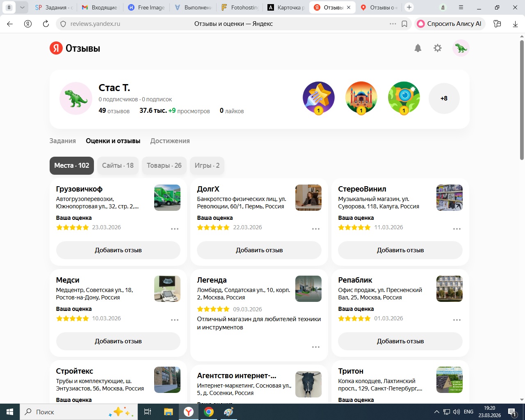525x420 pixels.
Task: Open the three-dot menu for Легенда
Action: [316, 347]
